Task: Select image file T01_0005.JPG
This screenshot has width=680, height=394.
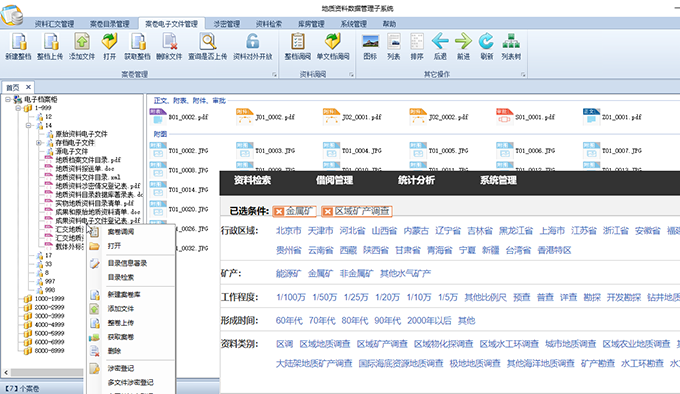Action: 439,151
